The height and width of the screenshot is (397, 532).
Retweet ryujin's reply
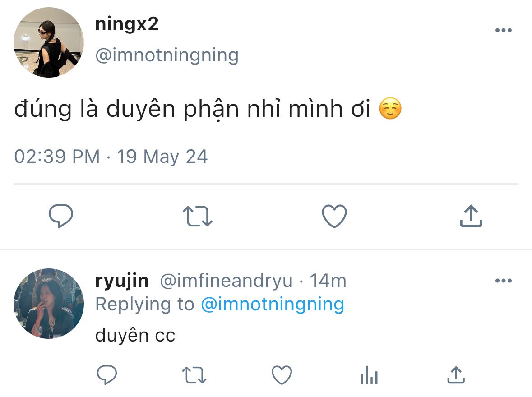click(x=194, y=375)
